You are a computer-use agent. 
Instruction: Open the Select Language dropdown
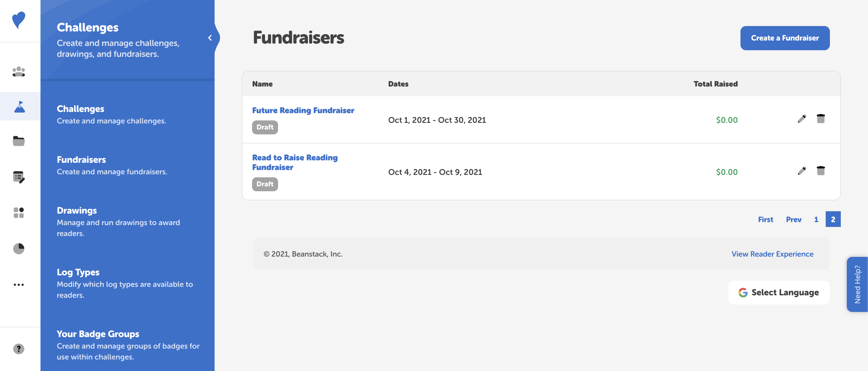[x=779, y=292]
